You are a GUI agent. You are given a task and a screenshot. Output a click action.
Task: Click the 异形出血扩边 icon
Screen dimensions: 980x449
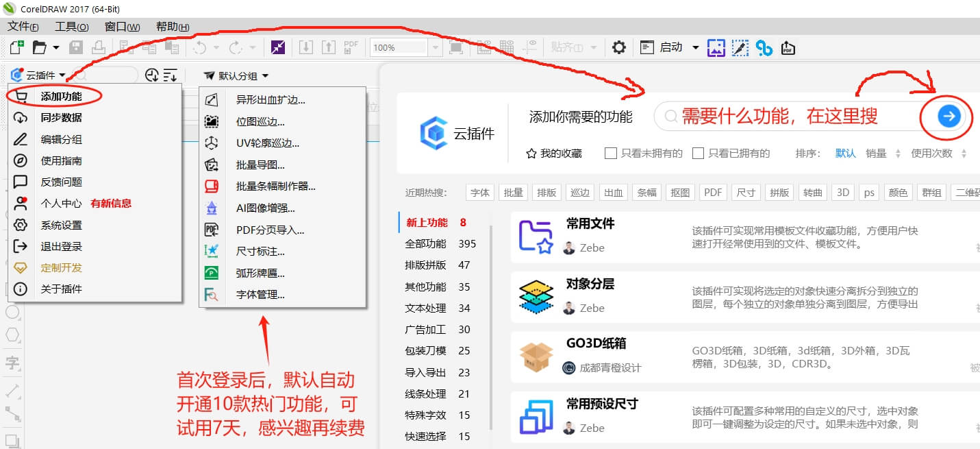212,99
